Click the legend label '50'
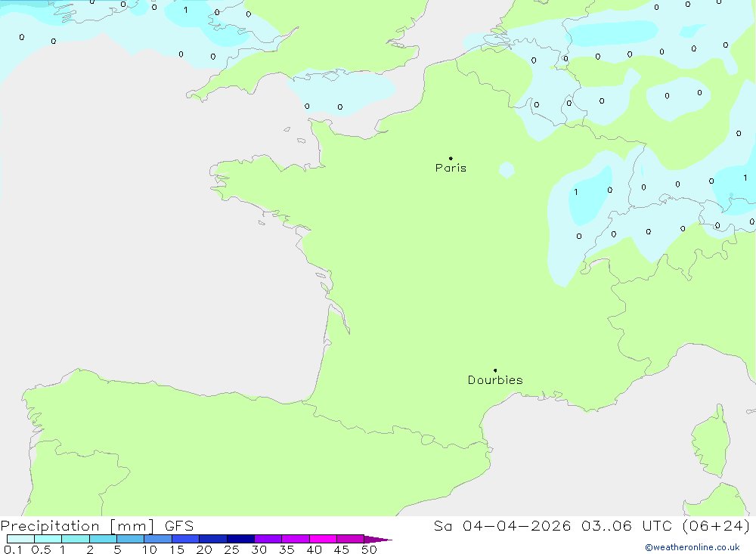The image size is (756, 554). click(369, 549)
